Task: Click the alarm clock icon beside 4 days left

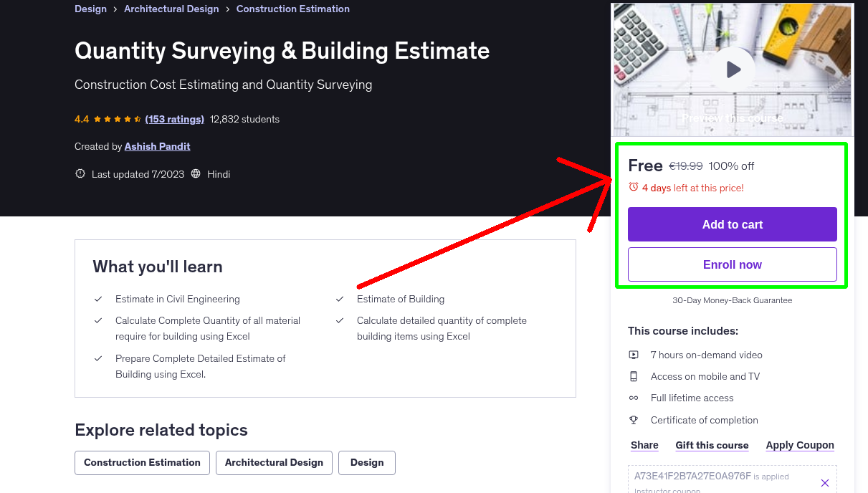Action: 633,187
